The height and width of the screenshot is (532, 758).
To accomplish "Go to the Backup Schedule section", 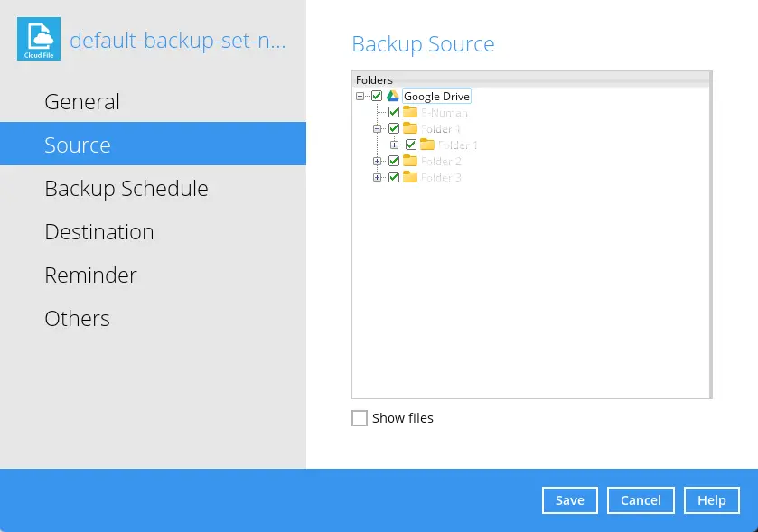I will [126, 188].
